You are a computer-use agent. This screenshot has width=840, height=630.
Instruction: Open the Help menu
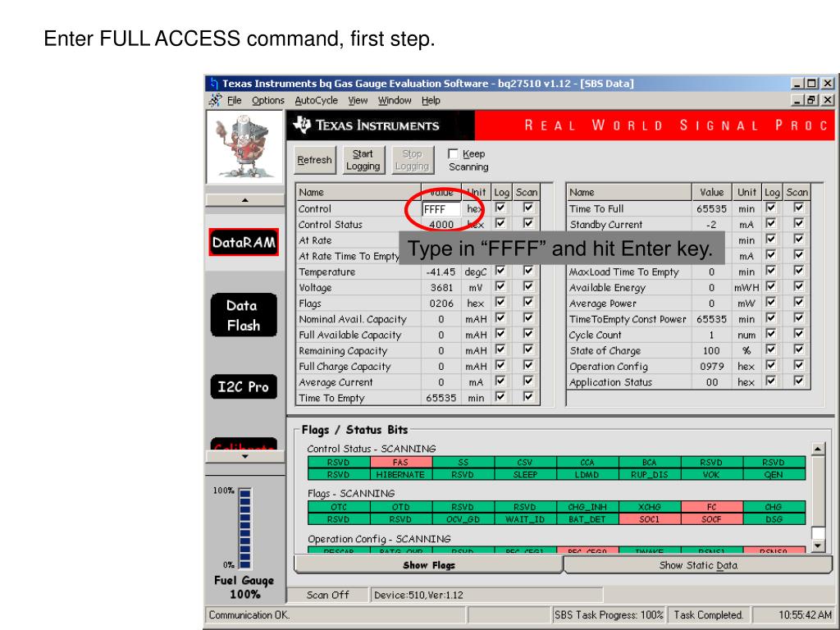coord(431,100)
